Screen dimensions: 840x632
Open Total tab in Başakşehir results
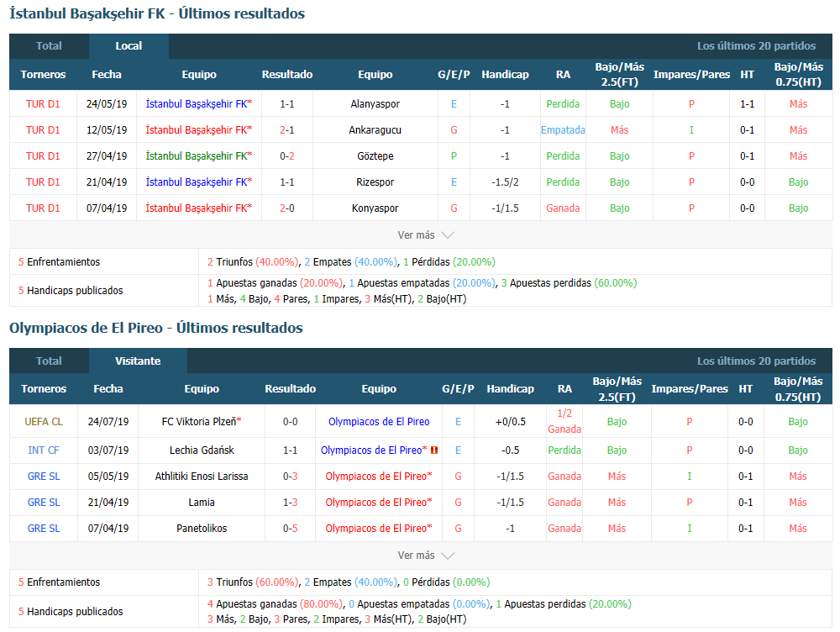click(x=49, y=46)
